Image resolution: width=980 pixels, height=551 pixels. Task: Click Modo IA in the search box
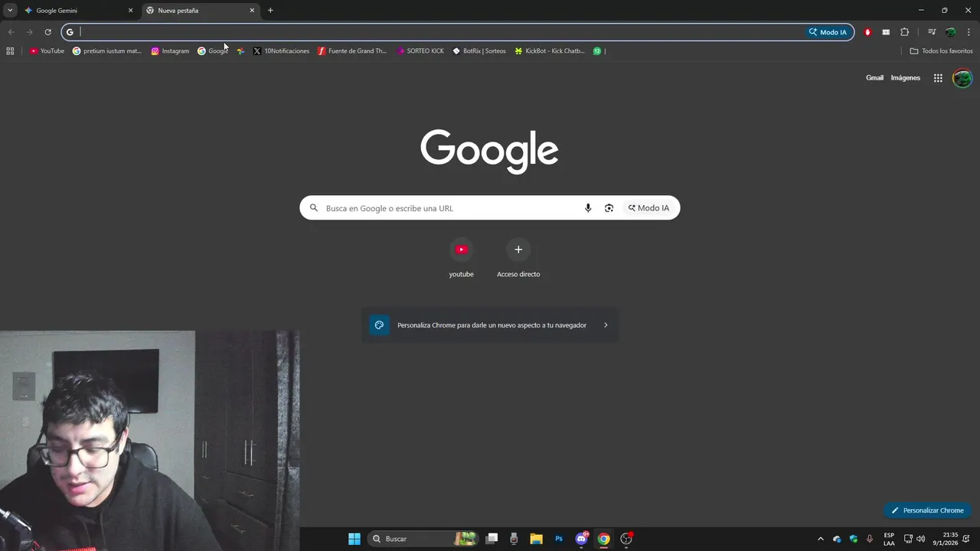tap(648, 208)
